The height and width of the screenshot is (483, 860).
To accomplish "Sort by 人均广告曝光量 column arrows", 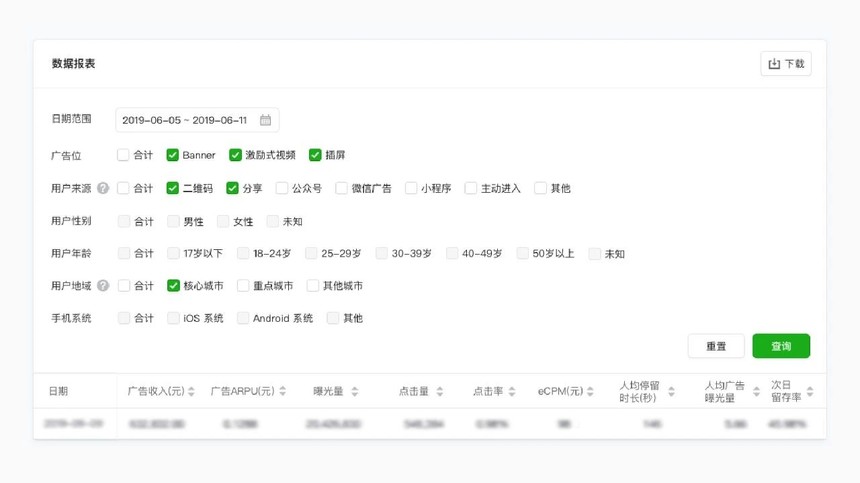I will [x=756, y=391].
